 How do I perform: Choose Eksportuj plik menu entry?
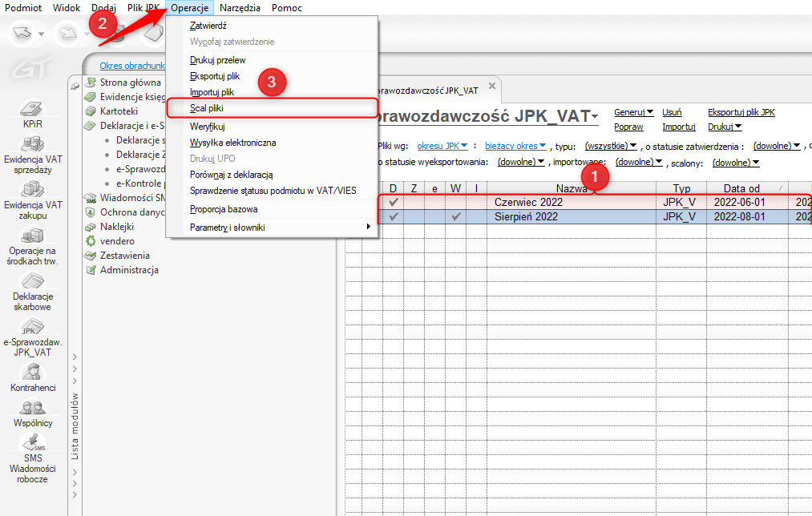tap(273, 76)
